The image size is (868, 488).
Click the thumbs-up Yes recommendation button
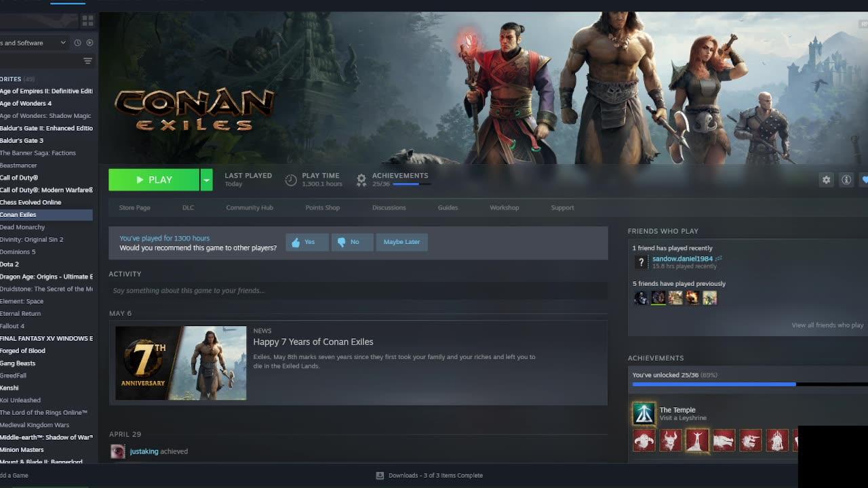tap(307, 242)
